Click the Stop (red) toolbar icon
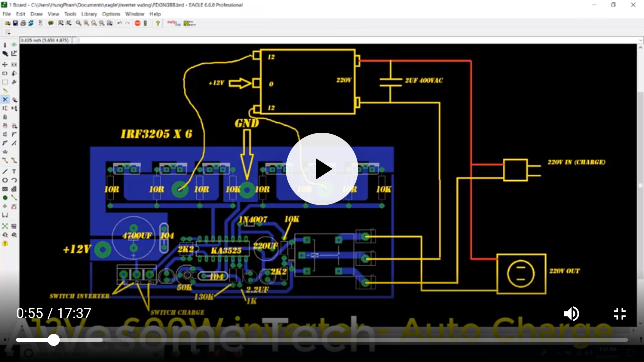Image resolution: width=644 pixels, height=362 pixels. pyautogui.click(x=138, y=23)
